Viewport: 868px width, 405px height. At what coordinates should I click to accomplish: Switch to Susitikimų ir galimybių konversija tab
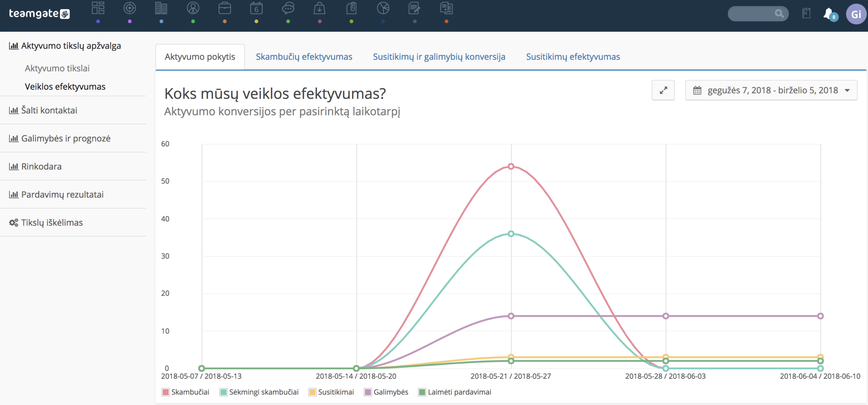point(439,57)
